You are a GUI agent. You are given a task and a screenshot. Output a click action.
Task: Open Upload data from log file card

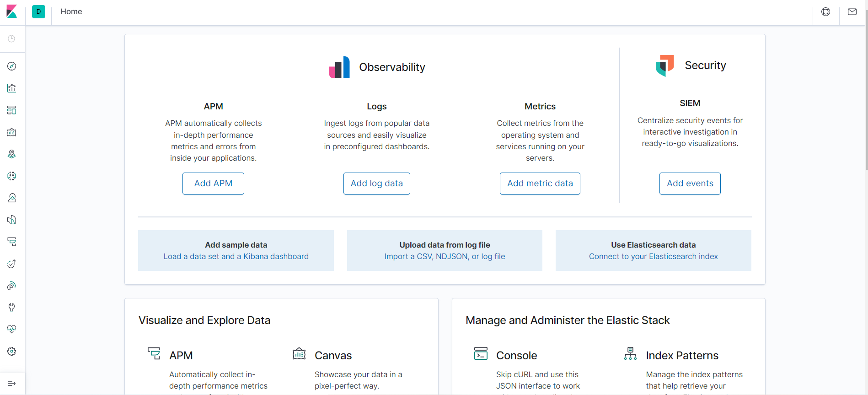pyautogui.click(x=445, y=250)
